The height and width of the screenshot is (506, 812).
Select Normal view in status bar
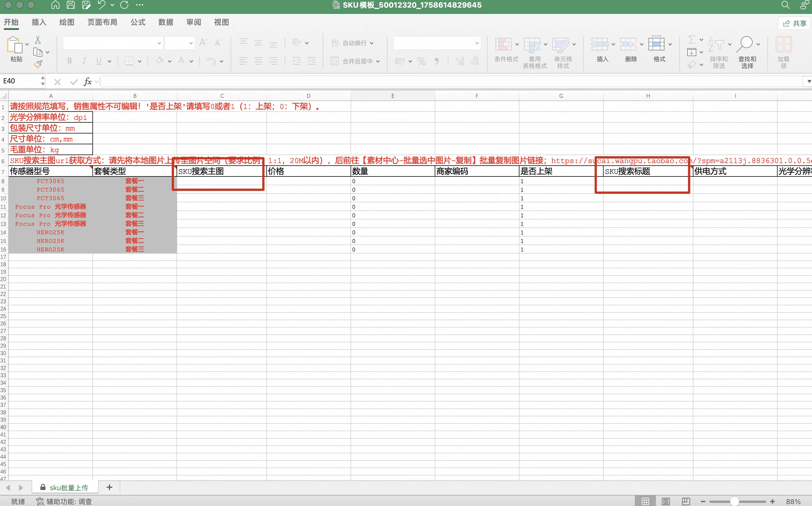[x=645, y=501]
